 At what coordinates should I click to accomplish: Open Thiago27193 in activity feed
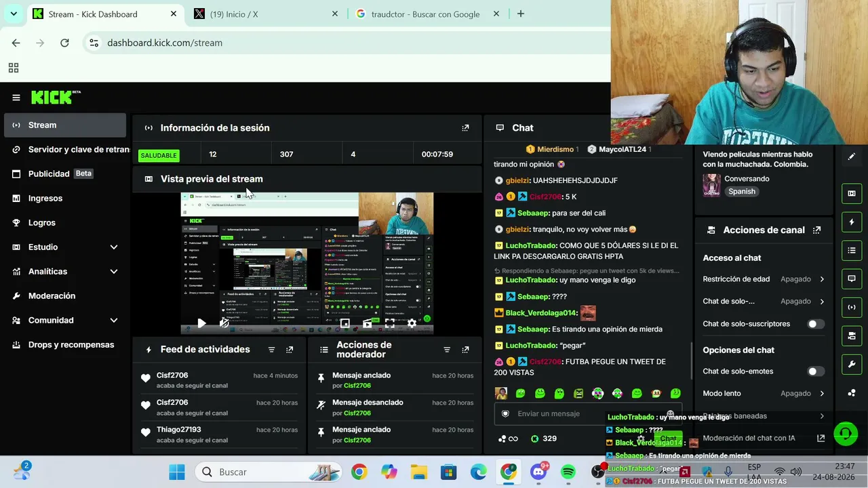pyautogui.click(x=179, y=430)
